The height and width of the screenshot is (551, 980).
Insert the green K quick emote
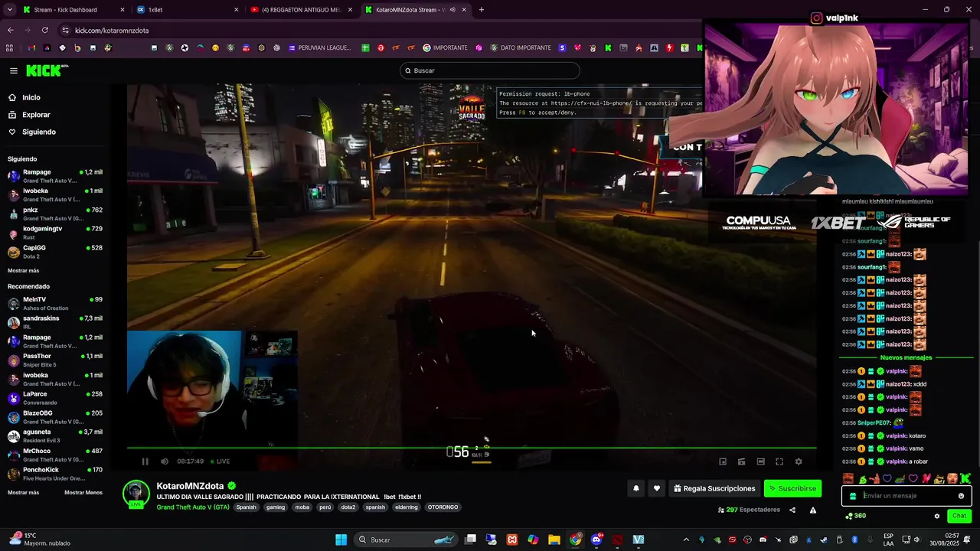click(x=965, y=479)
